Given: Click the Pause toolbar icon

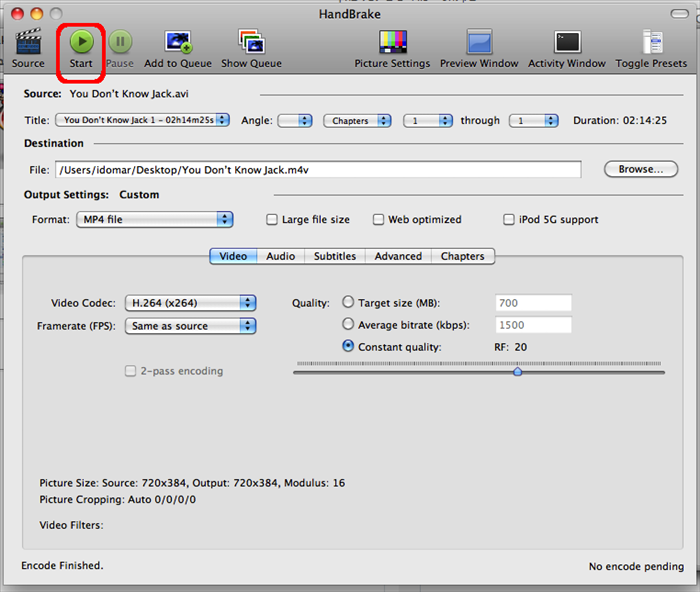Looking at the screenshot, I should tap(120, 42).
